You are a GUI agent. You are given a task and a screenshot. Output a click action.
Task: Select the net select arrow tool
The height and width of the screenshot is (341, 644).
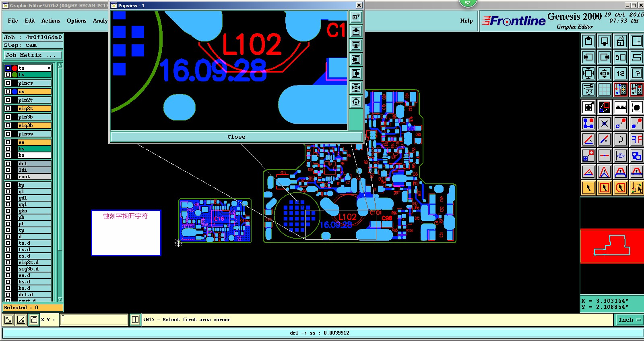click(x=637, y=188)
